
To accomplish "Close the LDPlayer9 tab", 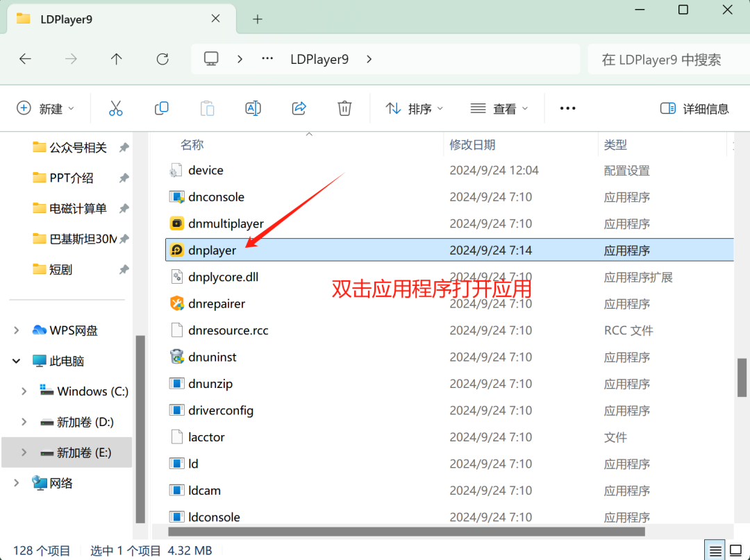I will [x=216, y=19].
